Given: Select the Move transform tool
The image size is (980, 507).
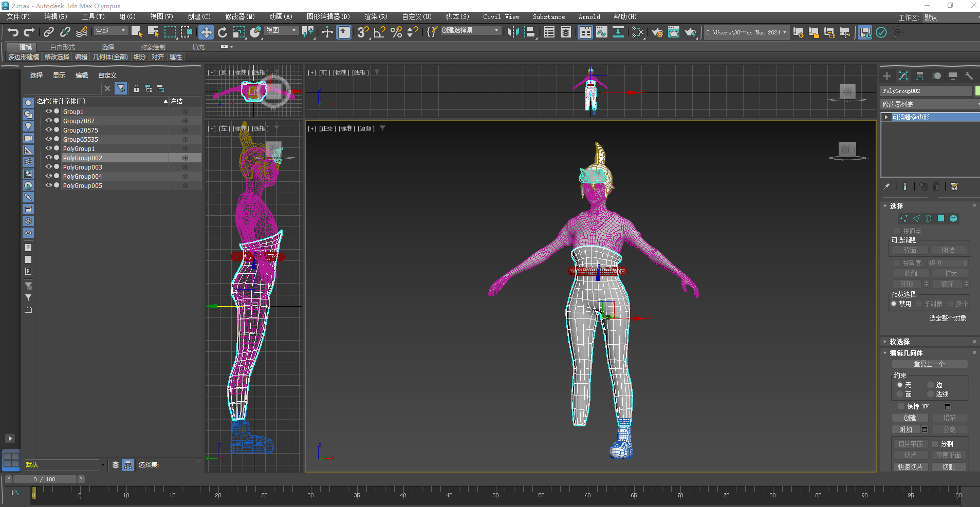Looking at the screenshot, I should click(206, 32).
